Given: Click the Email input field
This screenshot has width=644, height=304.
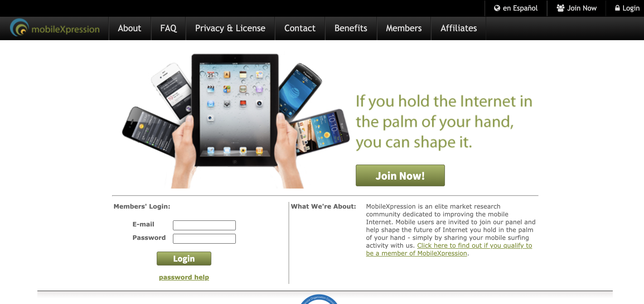Looking at the screenshot, I should tap(205, 225).
